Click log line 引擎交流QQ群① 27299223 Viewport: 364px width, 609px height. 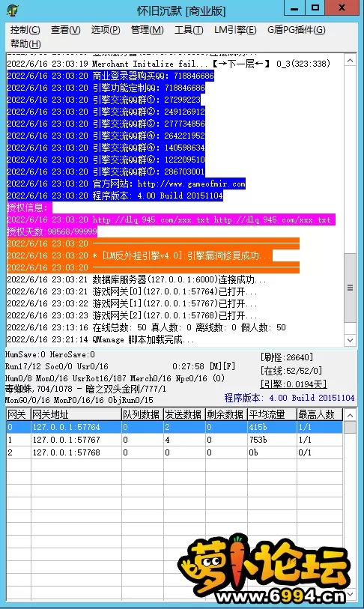click(x=104, y=100)
